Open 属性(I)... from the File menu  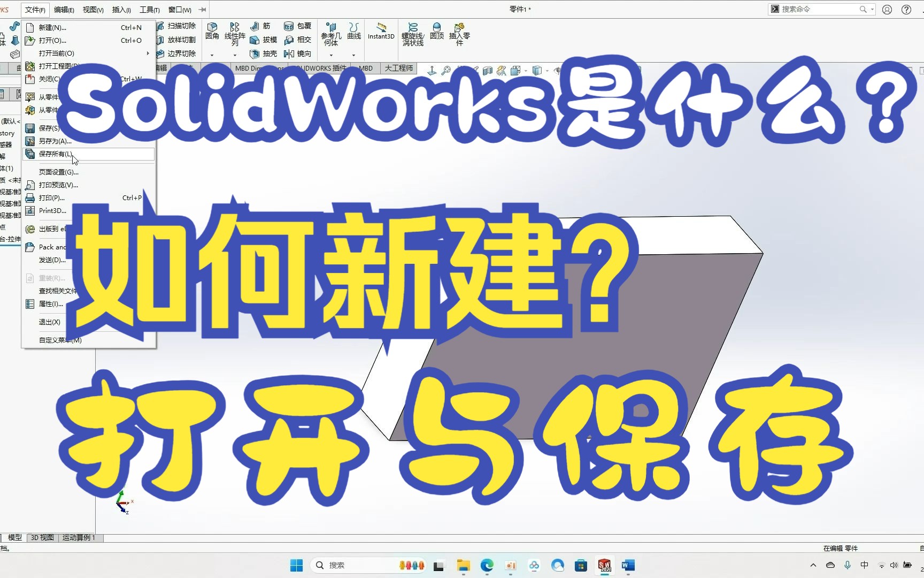coord(51,303)
